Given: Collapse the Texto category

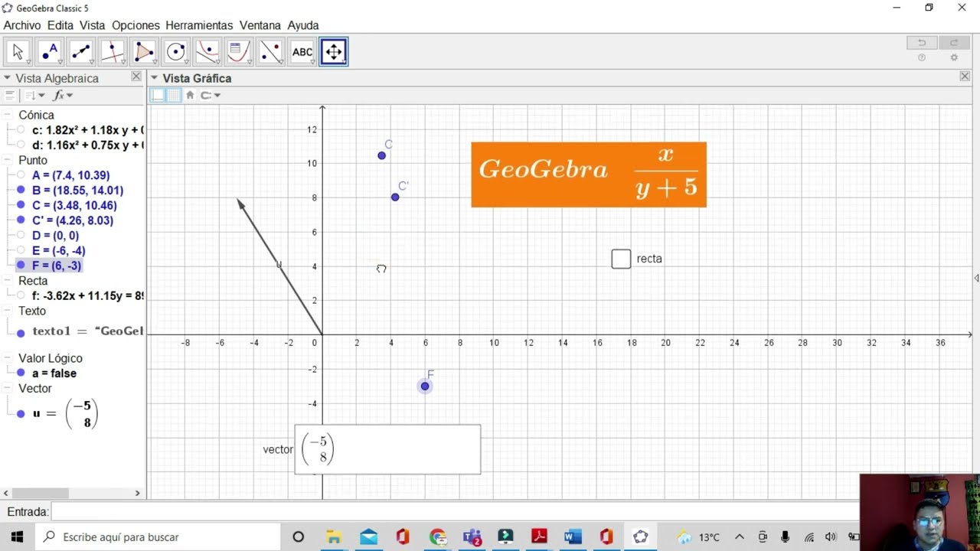Looking at the screenshot, I should pyautogui.click(x=8, y=311).
